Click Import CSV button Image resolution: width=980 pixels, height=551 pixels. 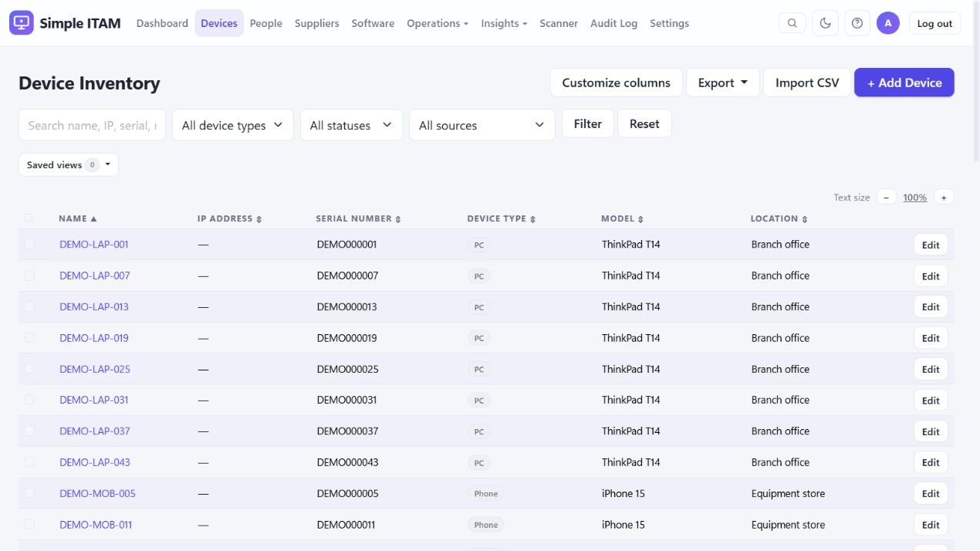tap(807, 83)
